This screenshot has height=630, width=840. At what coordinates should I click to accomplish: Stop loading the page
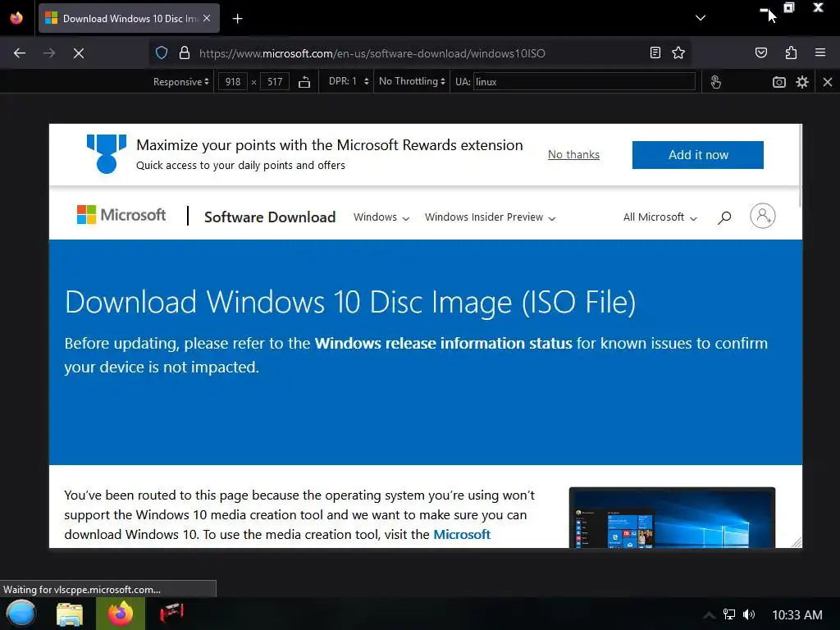pyautogui.click(x=79, y=53)
